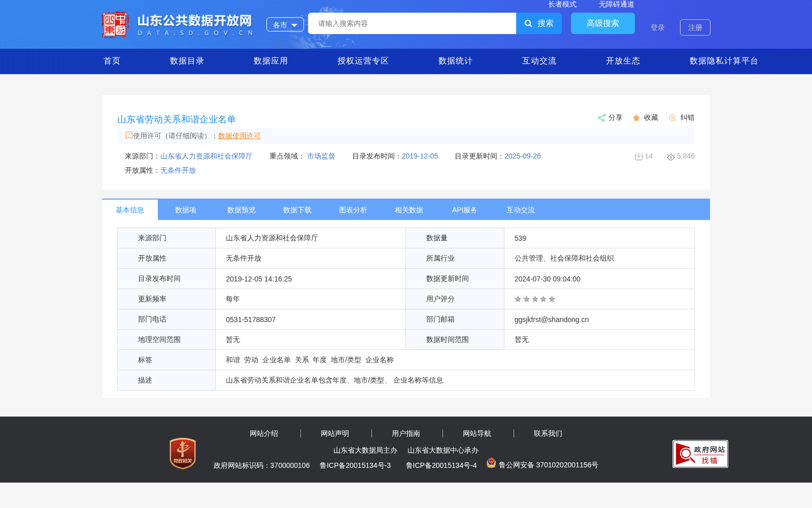
Task: Switch to the 数据项 tab
Action: (x=186, y=210)
